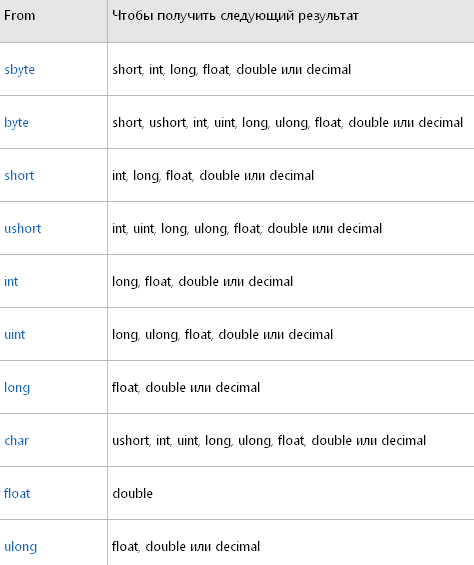This screenshot has width=474, height=565.
Task: Open the char type link
Action: click(17, 440)
